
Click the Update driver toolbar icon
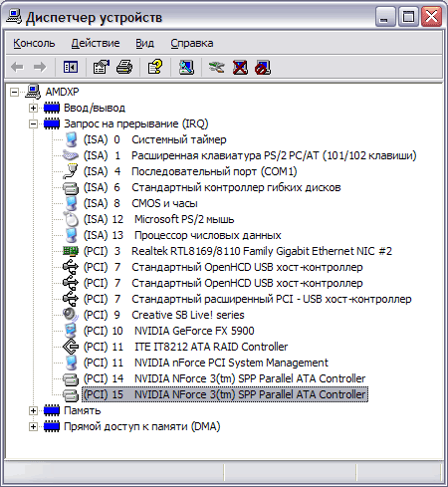pyautogui.click(x=216, y=67)
